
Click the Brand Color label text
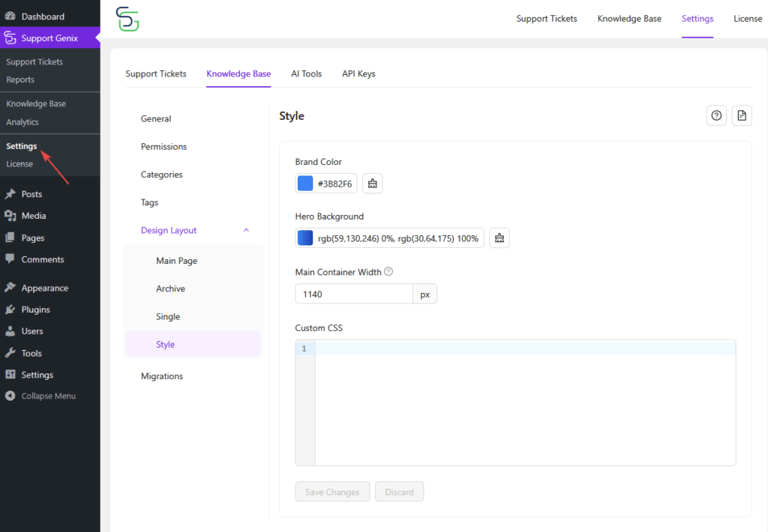click(318, 162)
